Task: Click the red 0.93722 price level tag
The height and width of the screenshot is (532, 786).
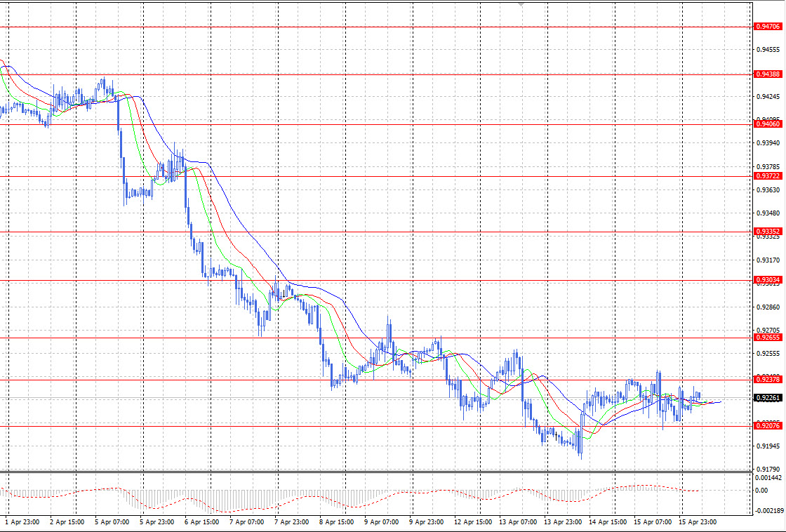Action: point(768,176)
